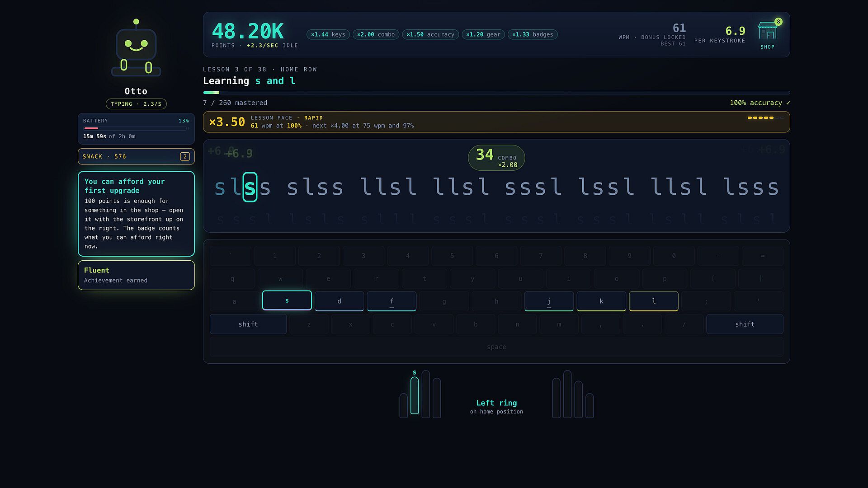Select the ×1.44 keys multiplier chip
The width and height of the screenshot is (868, 488).
[328, 34]
